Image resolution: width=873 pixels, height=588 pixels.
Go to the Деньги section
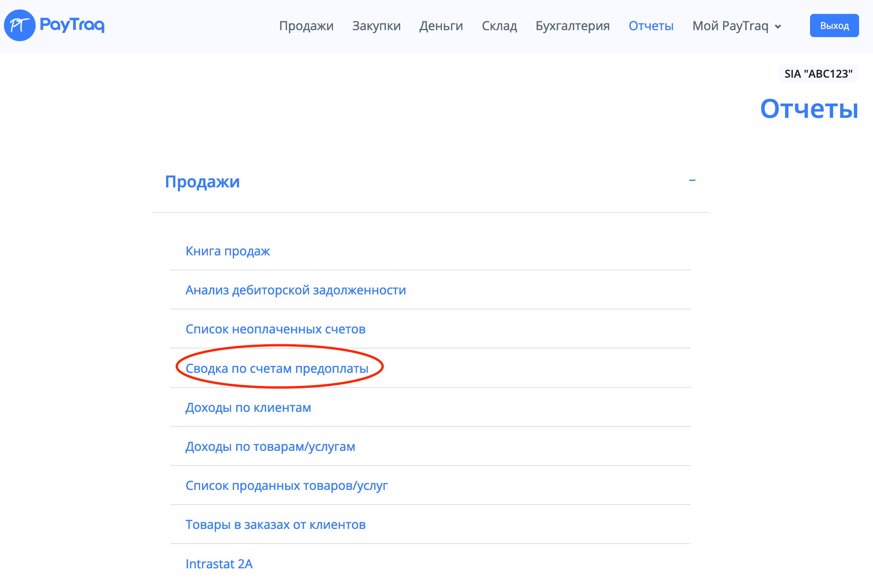coord(441,26)
